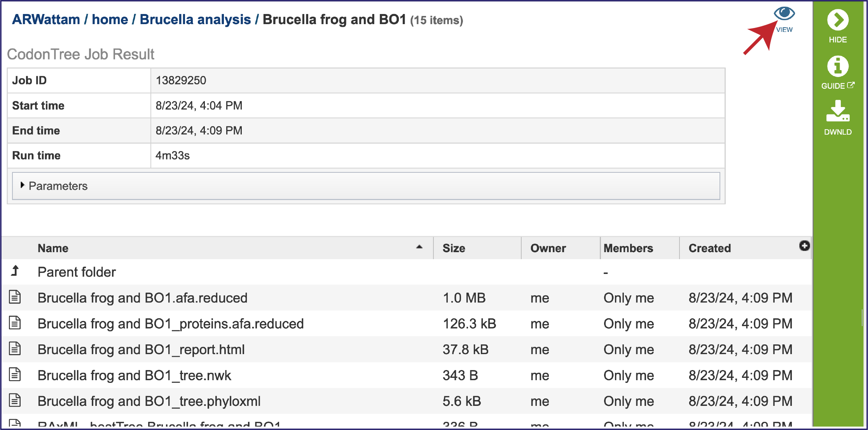Sort the list by Size column
The height and width of the screenshot is (430, 868).
[454, 248]
